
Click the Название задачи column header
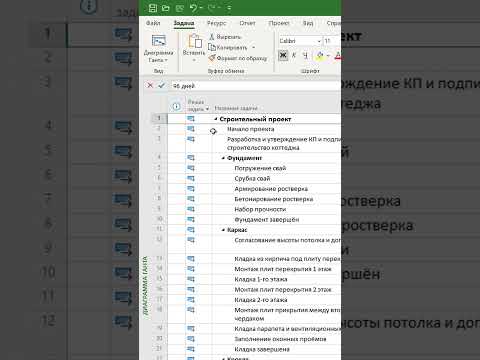tap(236, 108)
